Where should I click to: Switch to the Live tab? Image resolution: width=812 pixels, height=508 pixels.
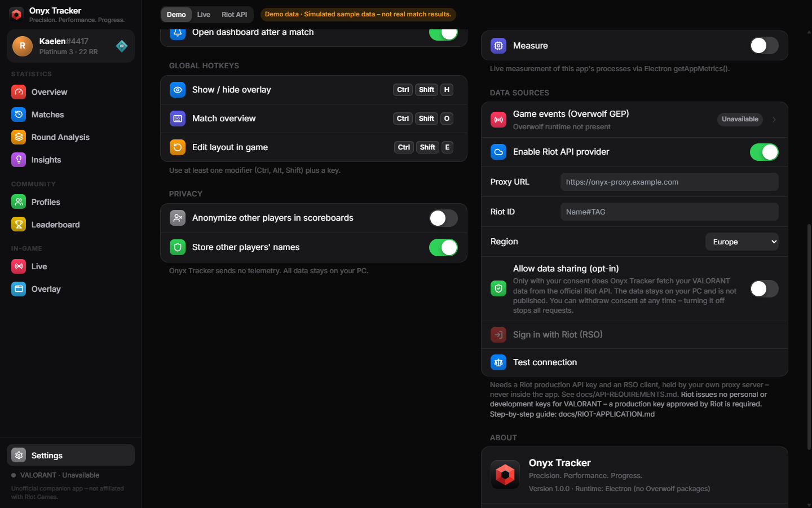pos(204,15)
